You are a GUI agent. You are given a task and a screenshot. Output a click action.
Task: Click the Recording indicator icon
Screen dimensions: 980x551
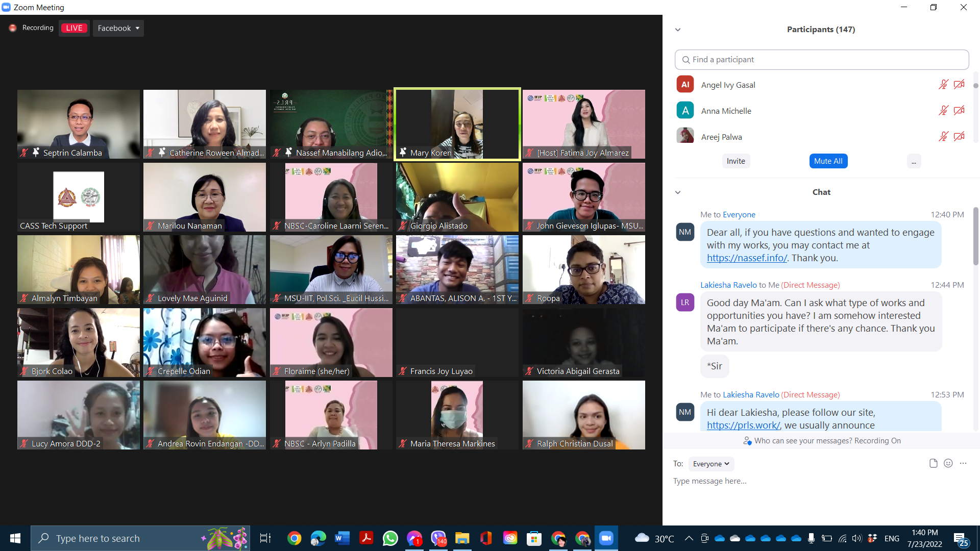pos(13,28)
